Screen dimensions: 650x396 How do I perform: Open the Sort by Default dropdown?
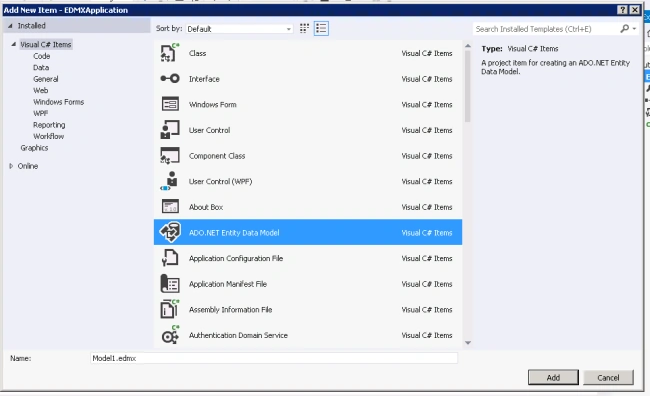click(x=239, y=29)
